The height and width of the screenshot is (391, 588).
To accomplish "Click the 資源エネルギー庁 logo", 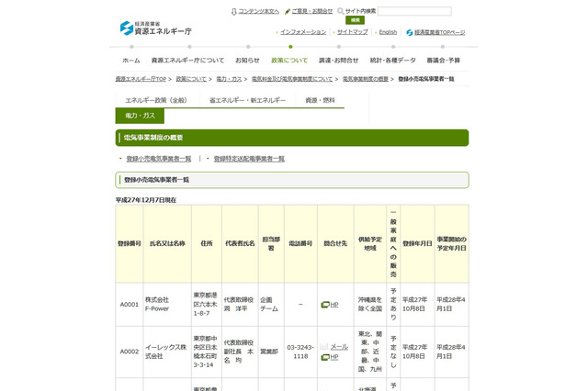I will (x=156, y=28).
